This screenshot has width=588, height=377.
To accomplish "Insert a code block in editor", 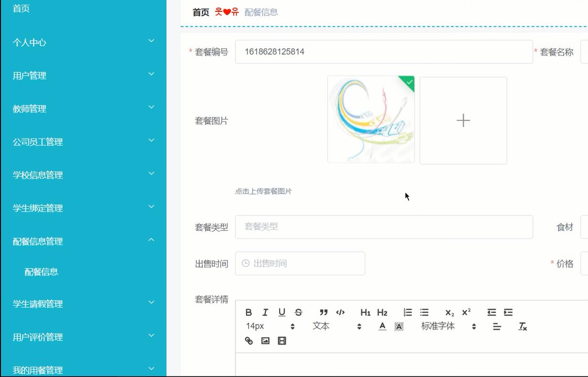I will pyautogui.click(x=340, y=312).
